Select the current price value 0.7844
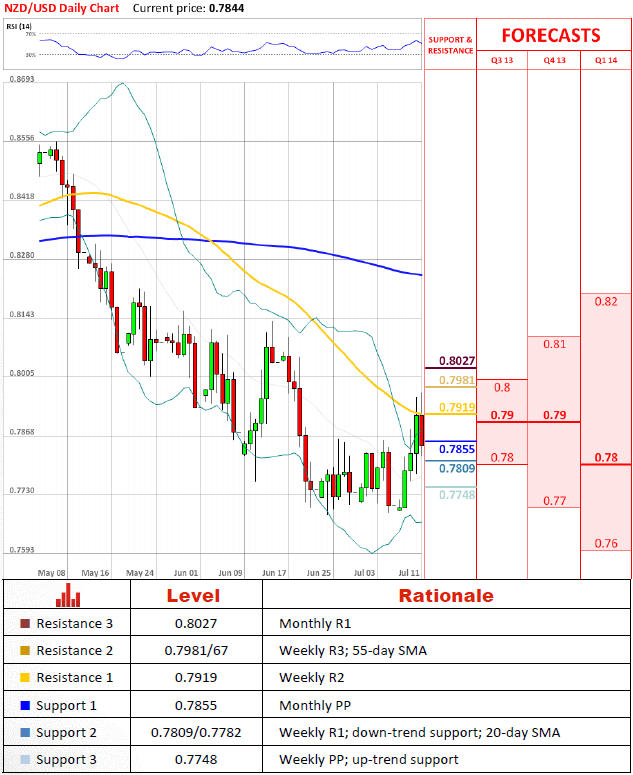This screenshot has height=775, width=633. (x=226, y=8)
